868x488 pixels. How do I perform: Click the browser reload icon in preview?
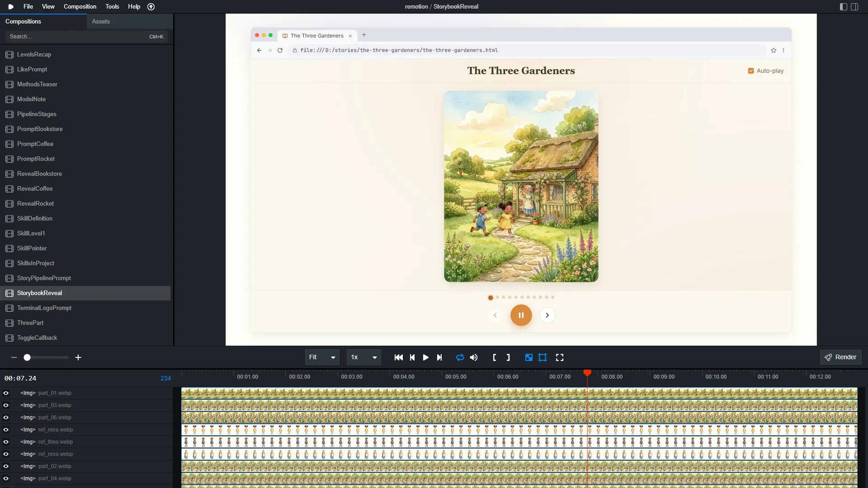click(280, 50)
